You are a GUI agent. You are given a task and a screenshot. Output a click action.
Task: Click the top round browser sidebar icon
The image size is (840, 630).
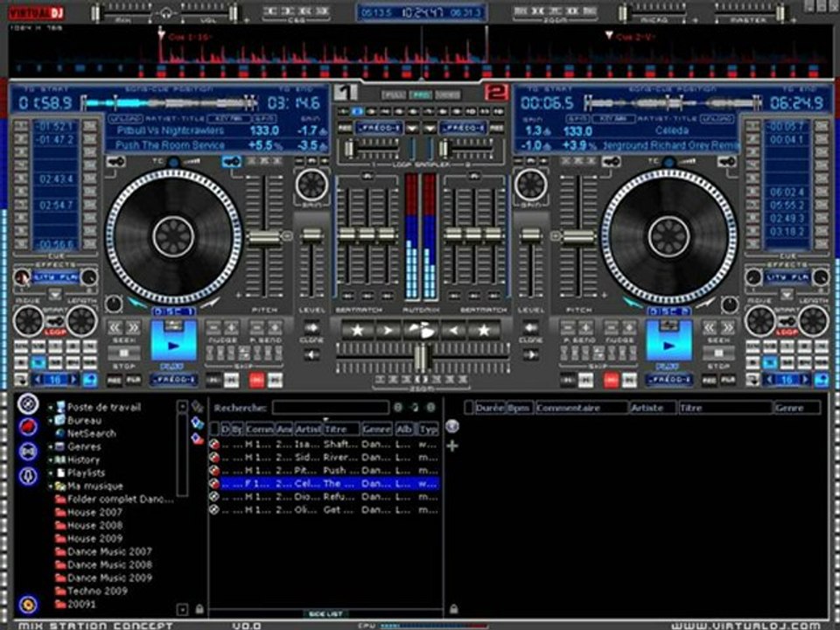(x=28, y=404)
